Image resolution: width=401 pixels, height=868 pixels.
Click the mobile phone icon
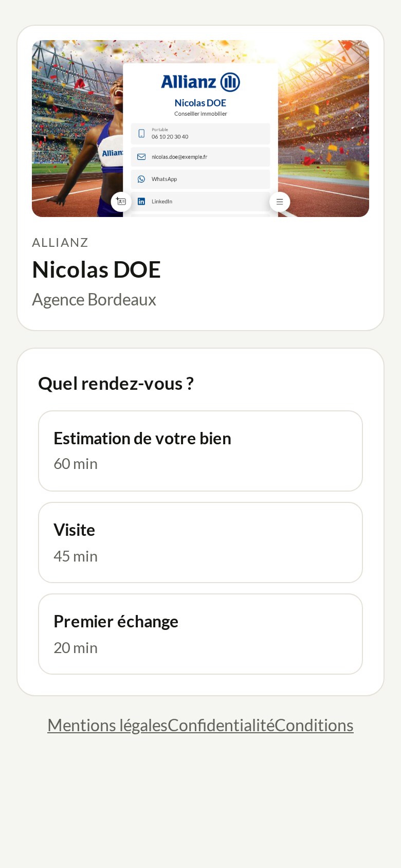click(x=141, y=134)
